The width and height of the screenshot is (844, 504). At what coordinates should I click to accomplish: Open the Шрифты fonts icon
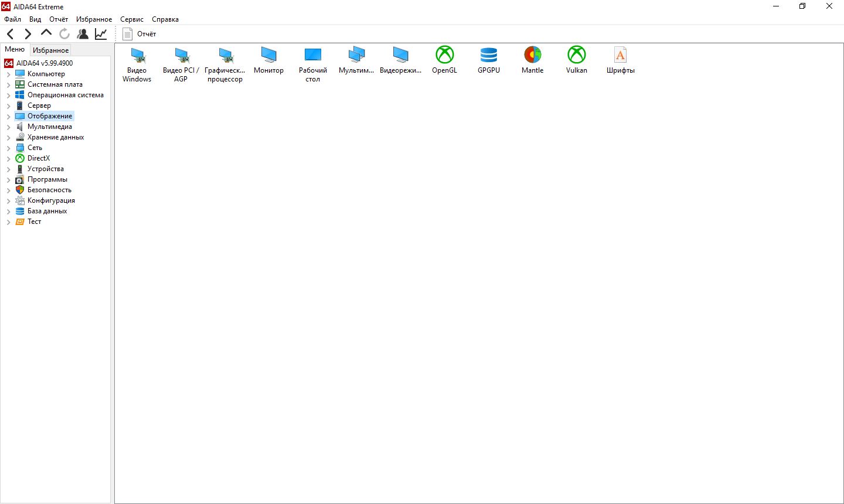620,56
